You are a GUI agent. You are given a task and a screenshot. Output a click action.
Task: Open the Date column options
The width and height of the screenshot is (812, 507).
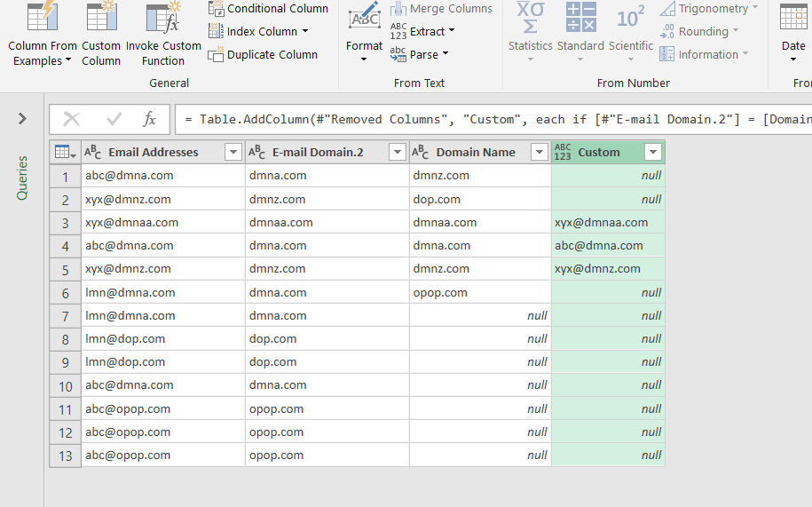[793, 32]
